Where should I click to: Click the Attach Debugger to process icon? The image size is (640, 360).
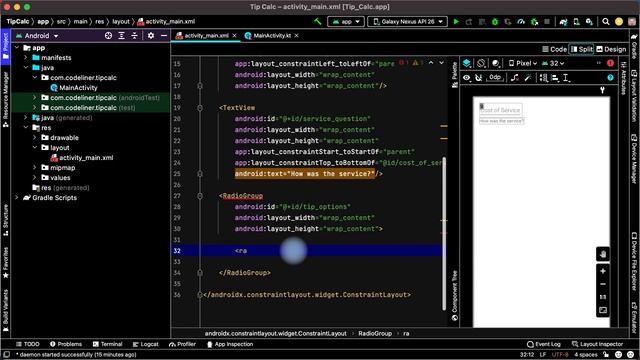point(534,22)
